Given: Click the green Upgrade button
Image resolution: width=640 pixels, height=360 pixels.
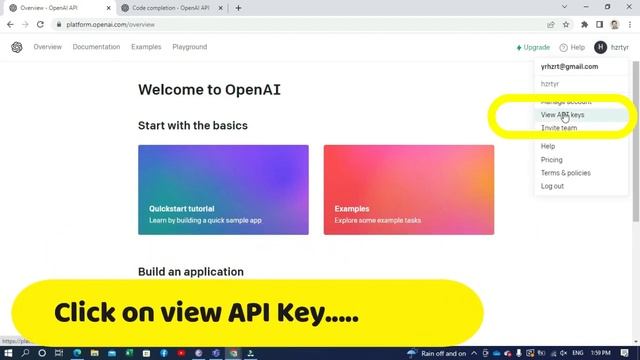Looking at the screenshot, I should click(x=533, y=47).
